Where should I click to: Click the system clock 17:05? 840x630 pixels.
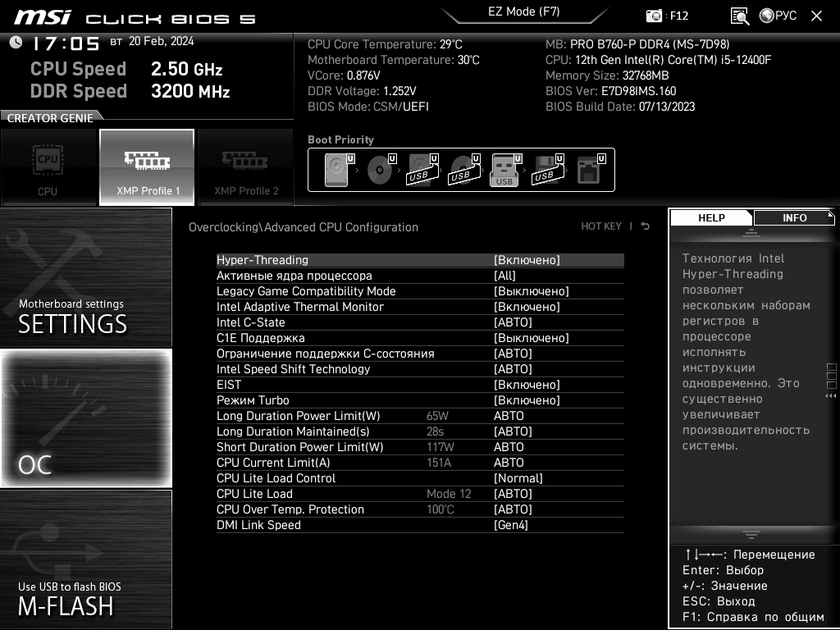[x=66, y=43]
